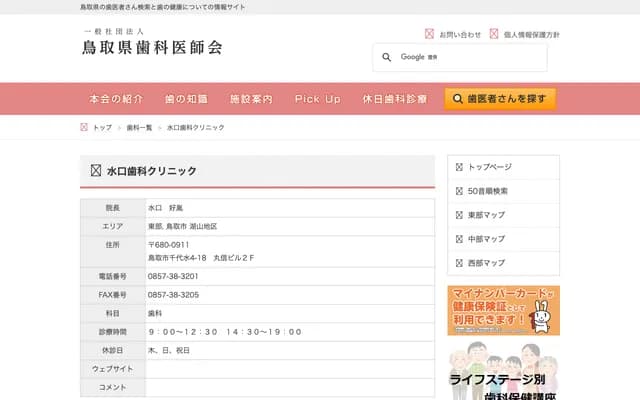The image size is (640, 400).
Task: Click the search magnifier icon in the Google box
Action: (387, 58)
